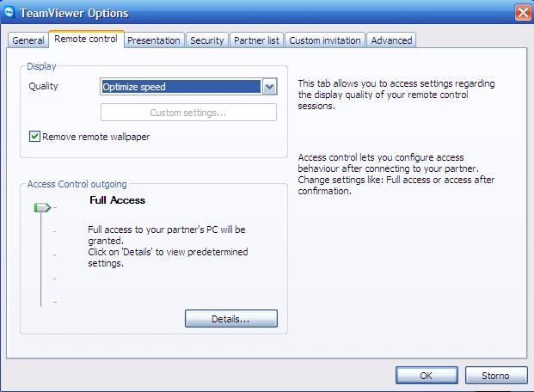This screenshot has height=392, width=534.
Task: Click the access control slider track
Action: (x=41, y=259)
